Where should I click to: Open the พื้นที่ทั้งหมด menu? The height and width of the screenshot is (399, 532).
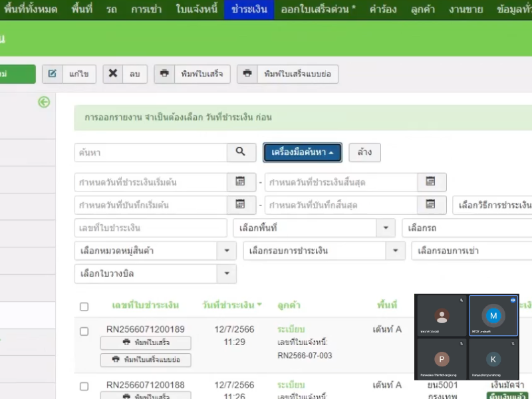(30, 9)
